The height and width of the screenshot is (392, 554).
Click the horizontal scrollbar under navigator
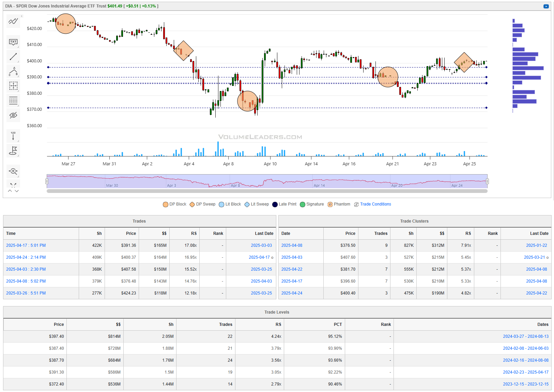(x=267, y=191)
